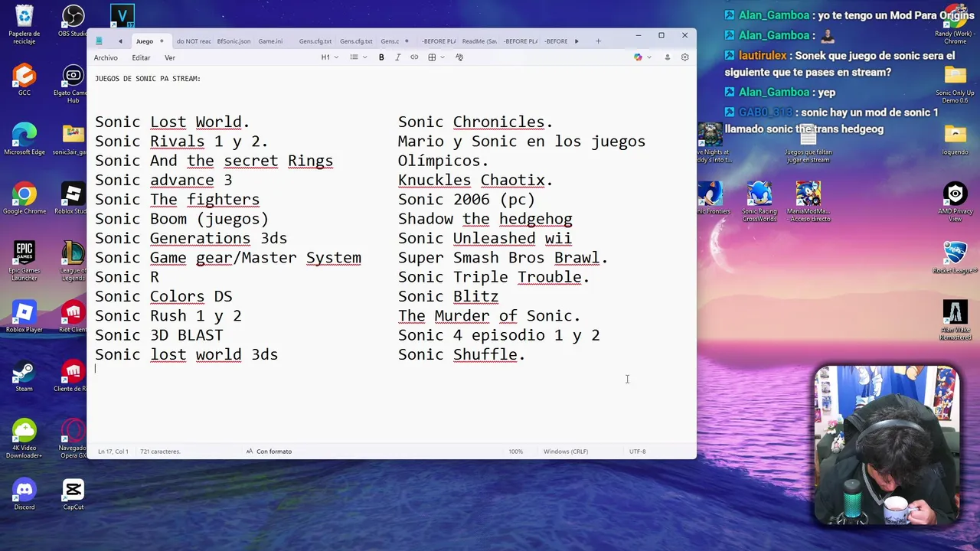Open the Sonic Only Up Demo folder
The image size is (980, 551).
(955, 84)
